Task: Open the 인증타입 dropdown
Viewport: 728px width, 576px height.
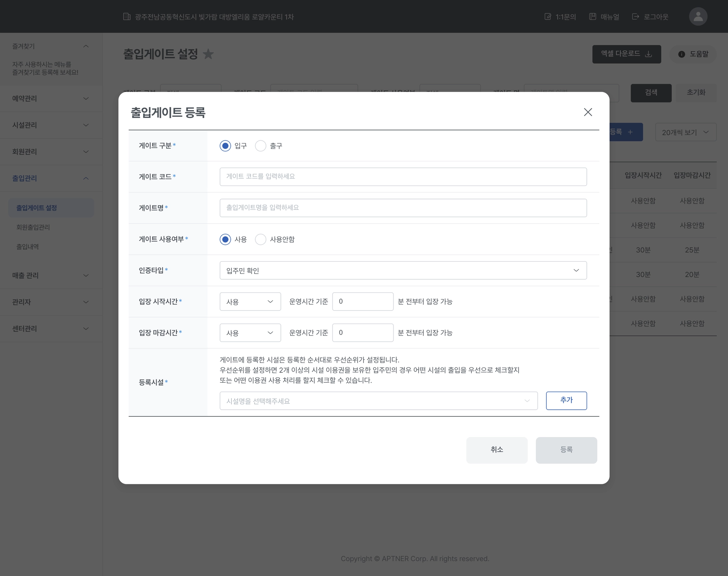Action: (403, 270)
